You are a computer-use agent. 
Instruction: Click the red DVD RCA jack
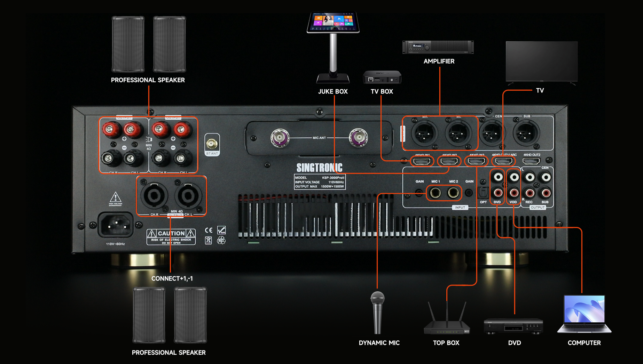(x=498, y=193)
